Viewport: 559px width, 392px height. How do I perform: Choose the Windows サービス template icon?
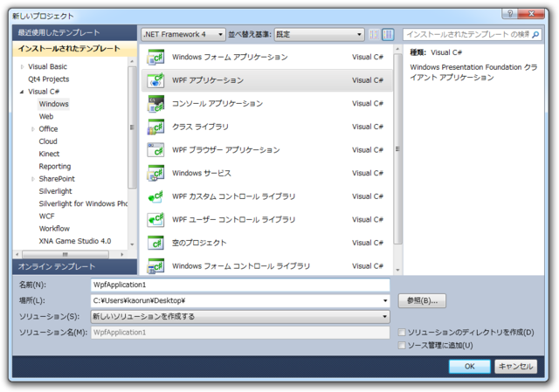pos(155,173)
